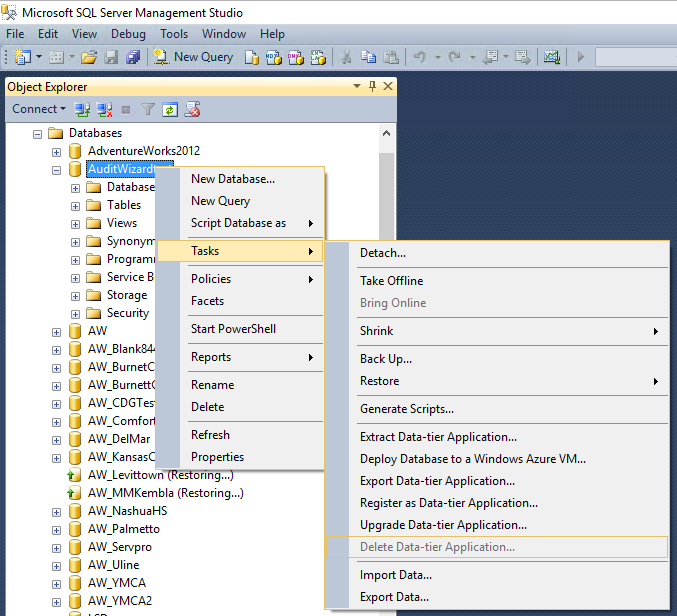Open the New Project dropdown arrow
This screenshot has height=616, width=677.
point(39,57)
